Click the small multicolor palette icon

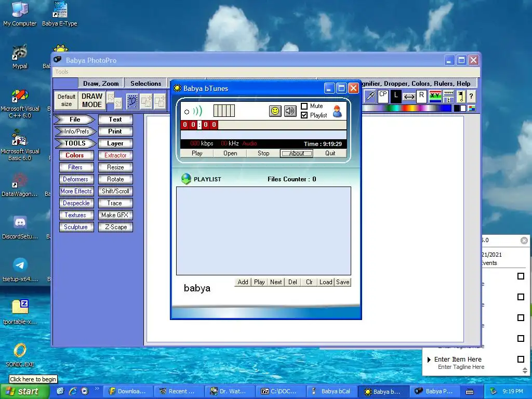click(472, 108)
